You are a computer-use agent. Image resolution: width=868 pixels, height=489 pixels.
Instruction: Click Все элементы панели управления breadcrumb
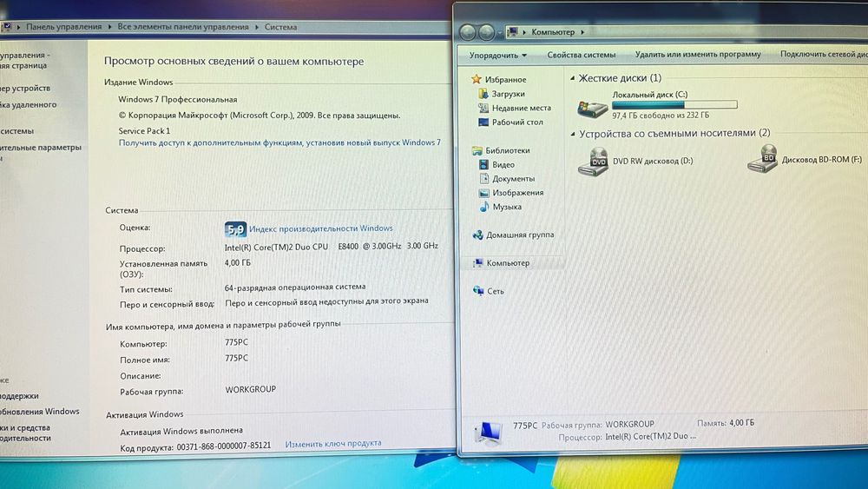[182, 27]
